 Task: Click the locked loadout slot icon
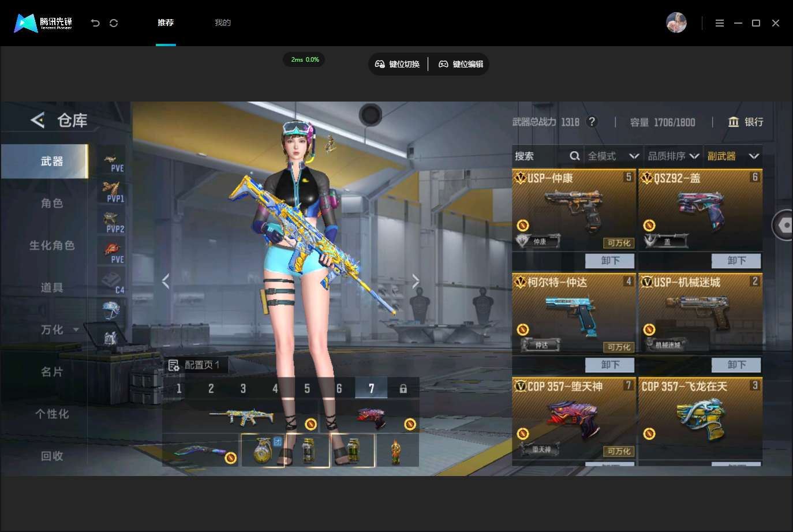(x=403, y=389)
